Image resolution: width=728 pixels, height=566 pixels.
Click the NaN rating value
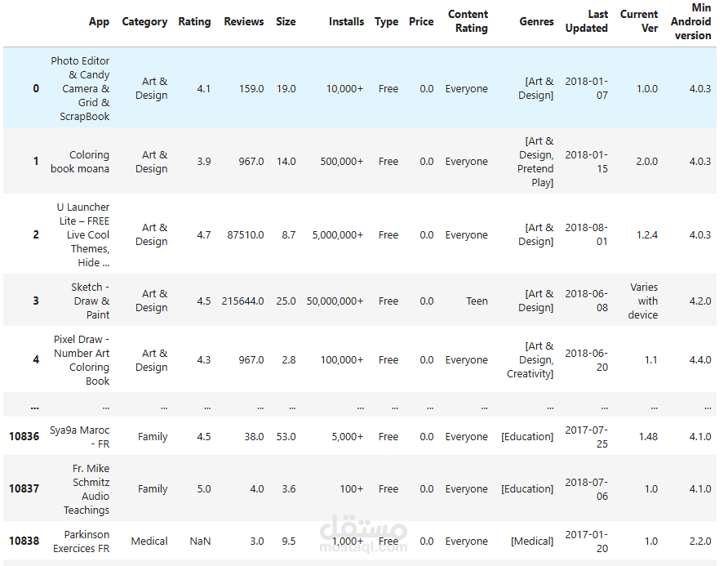pyautogui.click(x=200, y=541)
